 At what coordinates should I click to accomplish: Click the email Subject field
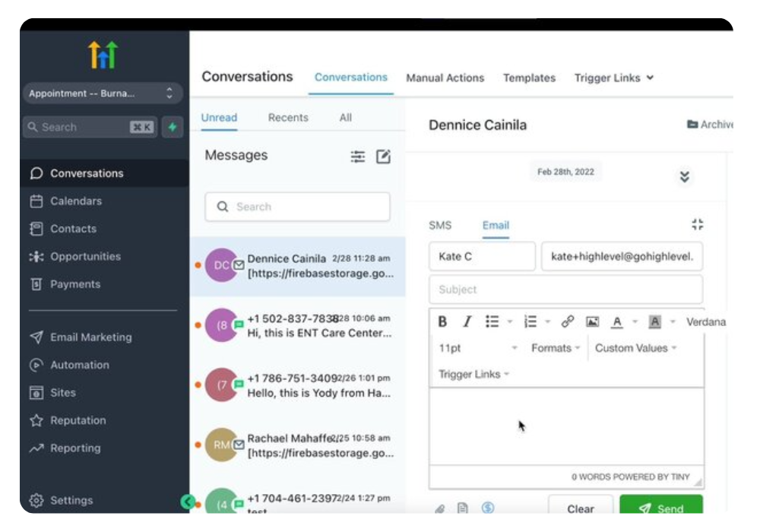coord(565,290)
